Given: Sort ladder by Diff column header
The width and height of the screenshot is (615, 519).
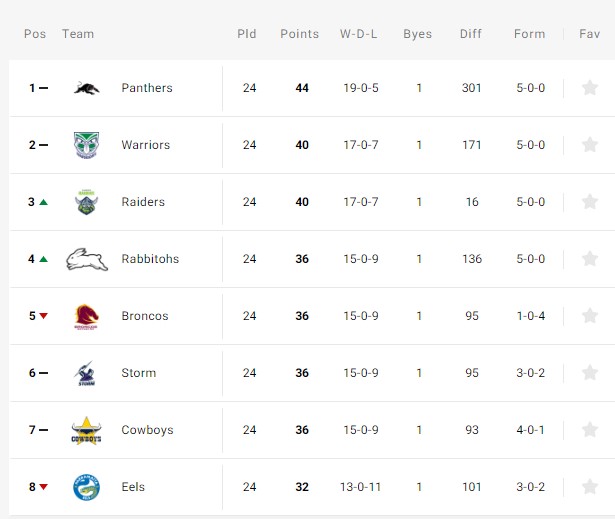Looking at the screenshot, I should [471, 34].
